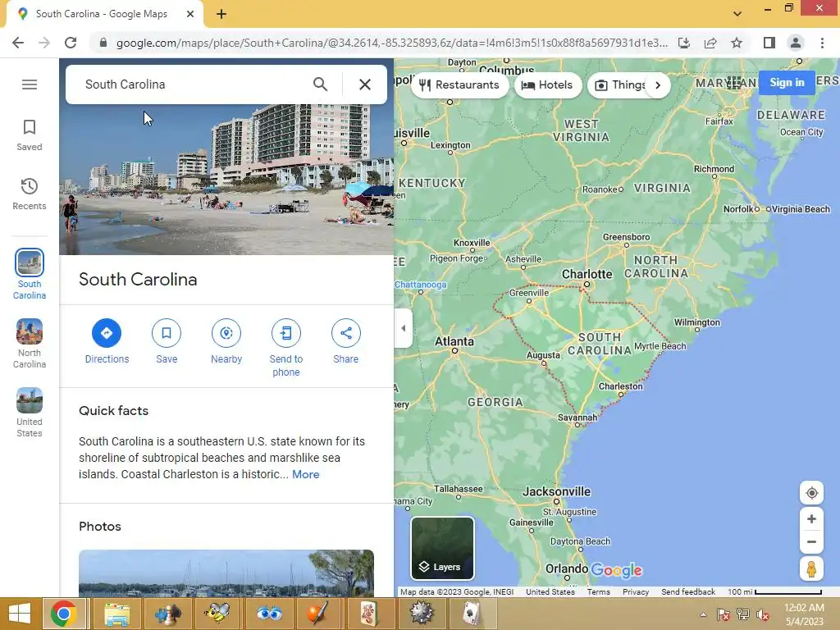Image resolution: width=840 pixels, height=630 pixels.
Task: Save South Carolina to a list
Action: (x=167, y=341)
